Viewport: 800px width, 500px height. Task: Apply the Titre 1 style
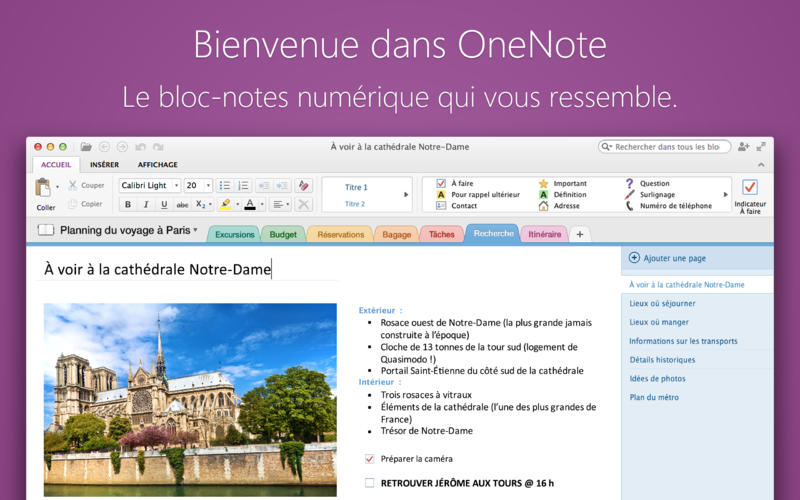(x=356, y=187)
